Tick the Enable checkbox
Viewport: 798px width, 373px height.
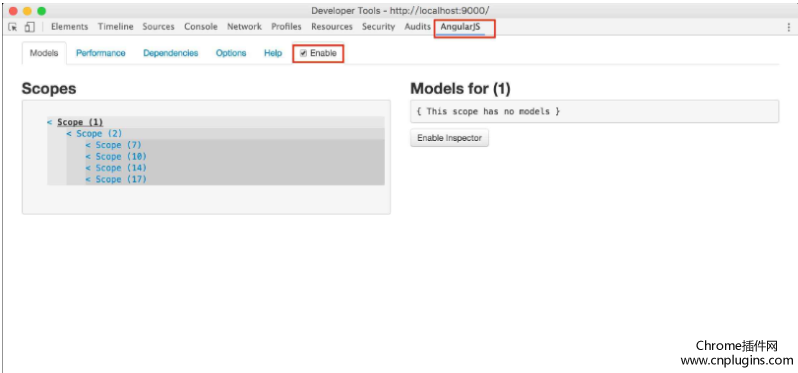pyautogui.click(x=303, y=53)
